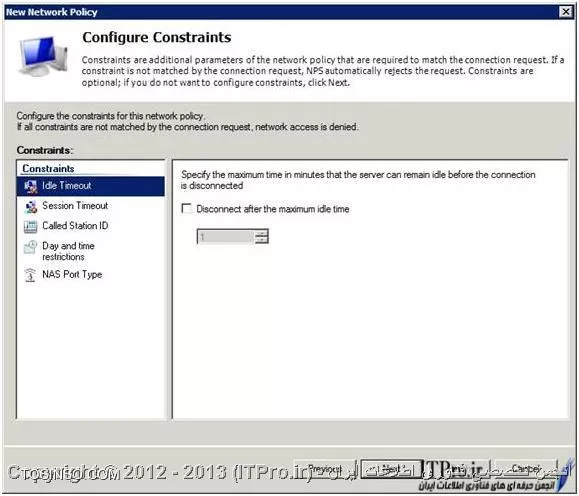This screenshot has height=496, width=579.
Task: Cancel the New Network Policy wizard
Action: [526, 469]
